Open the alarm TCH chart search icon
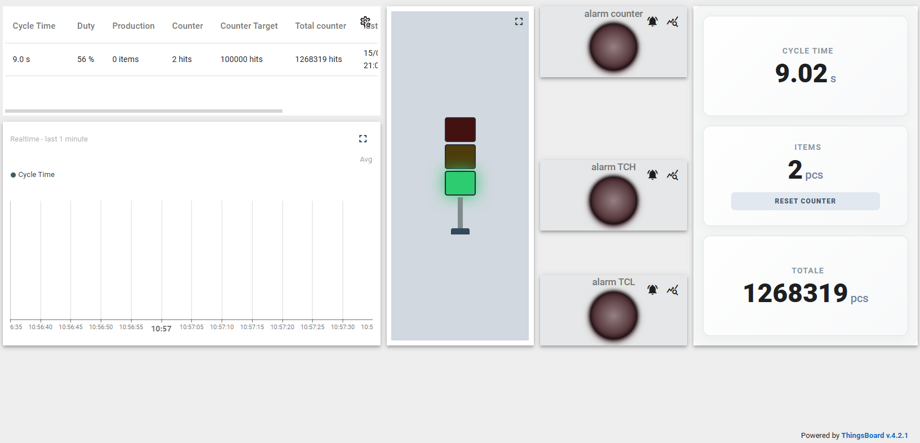The image size is (920, 443). point(673,175)
